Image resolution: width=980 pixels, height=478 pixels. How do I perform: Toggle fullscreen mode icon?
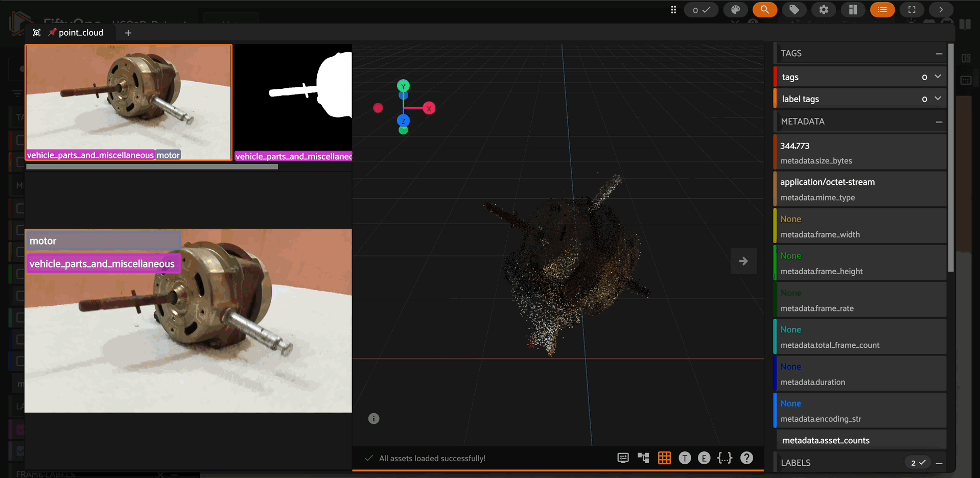pyautogui.click(x=912, y=10)
